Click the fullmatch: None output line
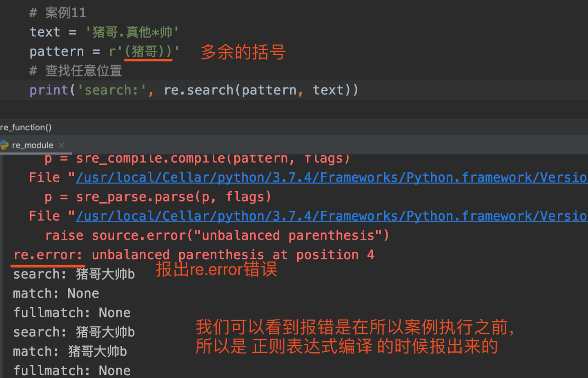The image size is (588, 378). (x=71, y=312)
